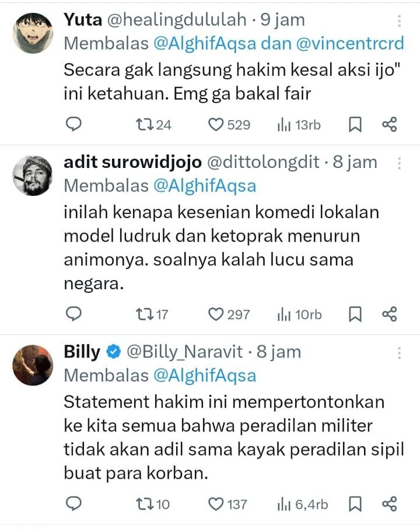Retweet Billy's tweet with 10 retweets

pyautogui.click(x=153, y=504)
